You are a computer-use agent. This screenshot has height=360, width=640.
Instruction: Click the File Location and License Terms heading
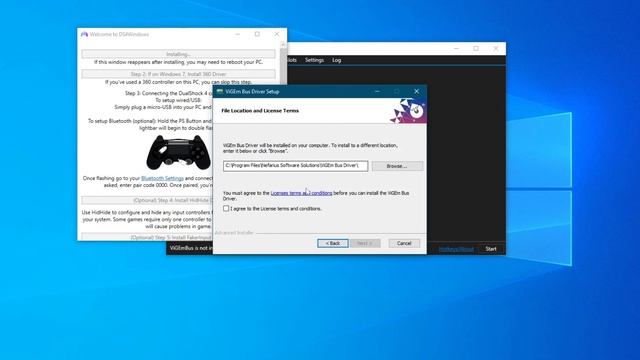[x=260, y=111]
